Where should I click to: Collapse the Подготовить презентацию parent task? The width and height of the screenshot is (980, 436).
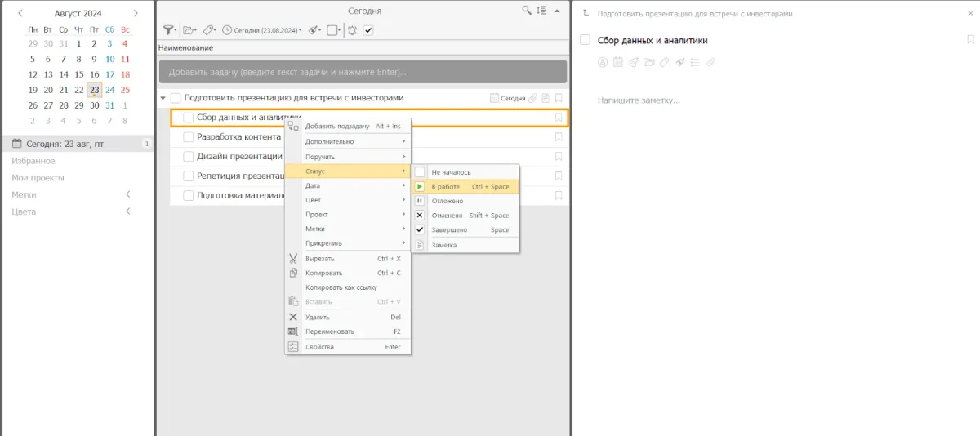point(163,98)
